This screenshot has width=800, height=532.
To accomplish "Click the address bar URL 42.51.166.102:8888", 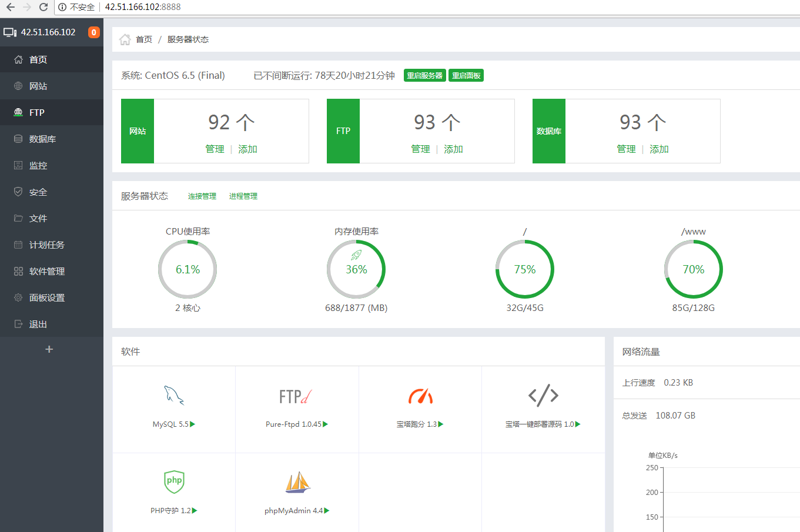I will (x=143, y=7).
